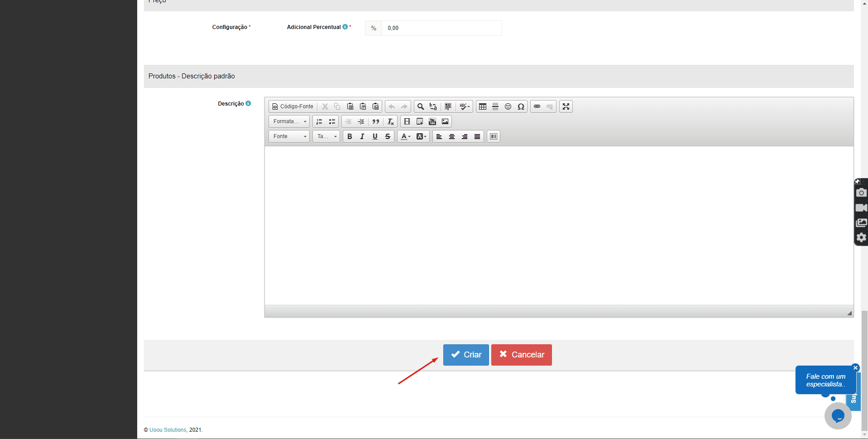868x439 pixels.
Task: Click inside the Descrição editor text area
Action: 559,225
